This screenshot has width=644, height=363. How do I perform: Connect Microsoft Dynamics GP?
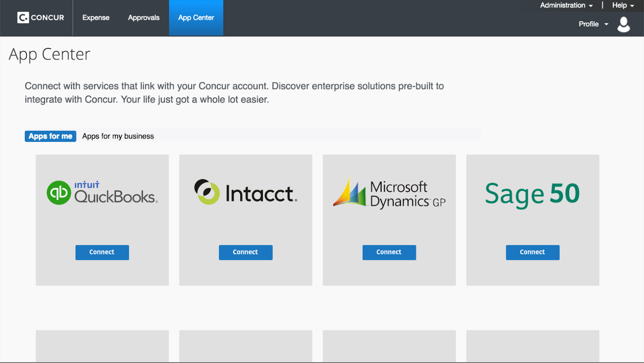(389, 252)
